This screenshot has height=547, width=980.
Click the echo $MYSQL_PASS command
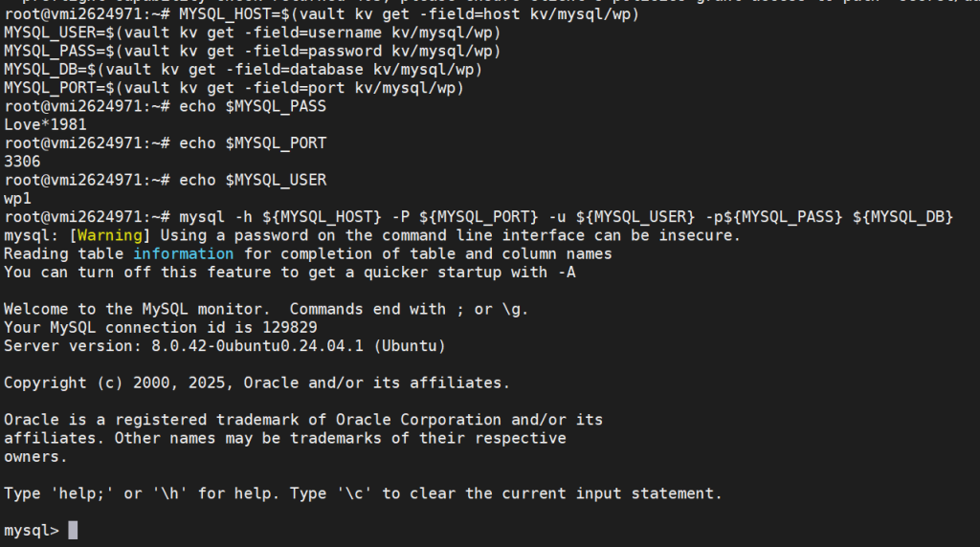(x=253, y=106)
